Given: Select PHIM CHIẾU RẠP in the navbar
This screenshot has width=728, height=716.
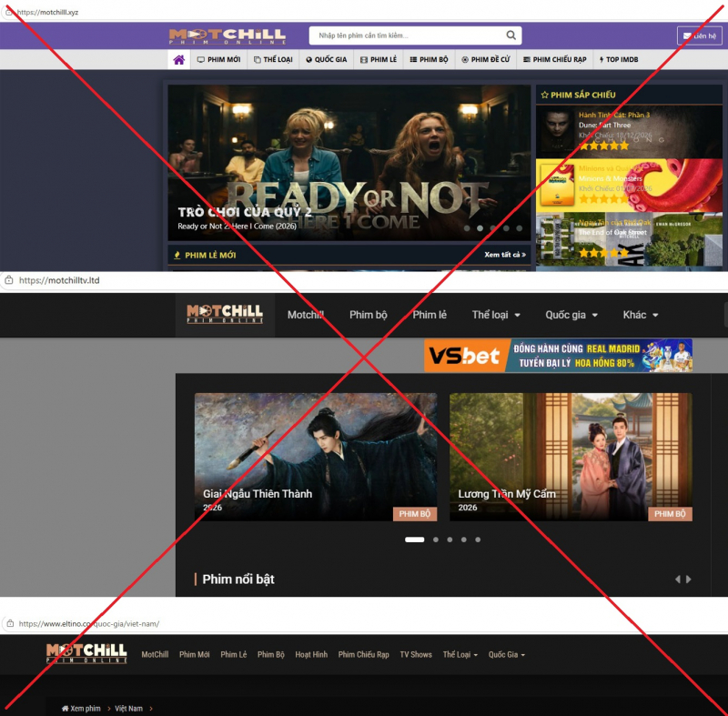Looking at the screenshot, I should tap(555, 59).
